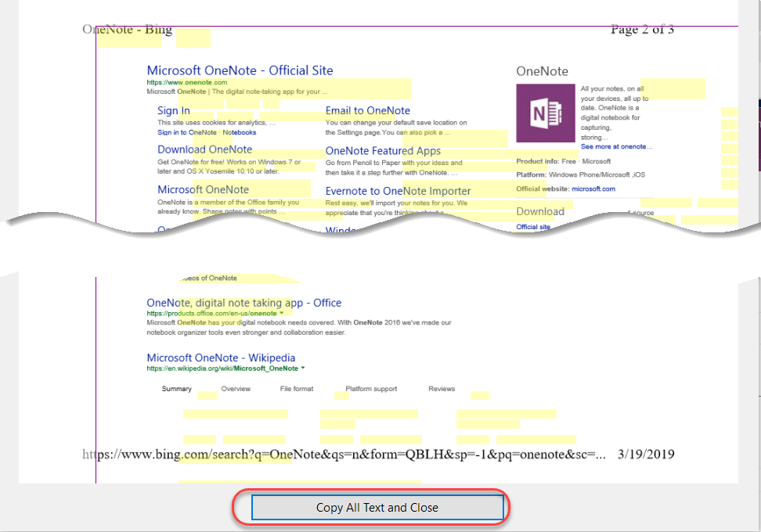The height and width of the screenshot is (532, 761).
Task: Click the Official site link under Download
Action: tap(532, 227)
